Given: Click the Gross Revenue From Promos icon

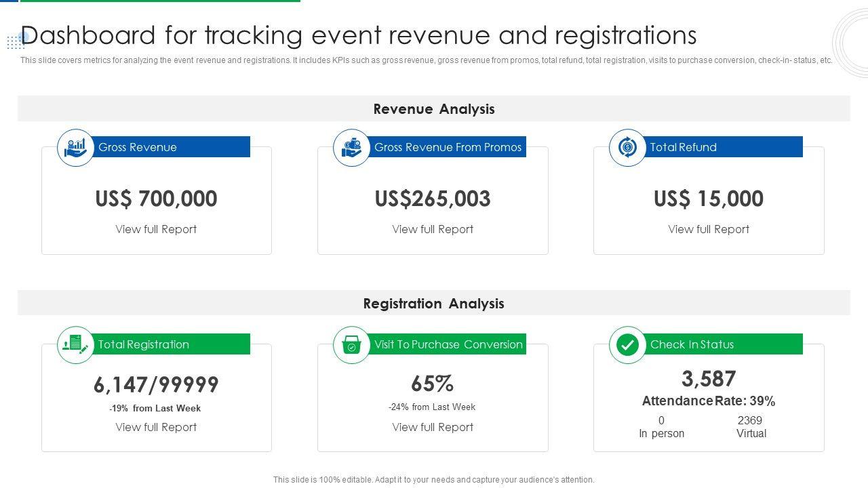Looking at the screenshot, I should point(351,147).
